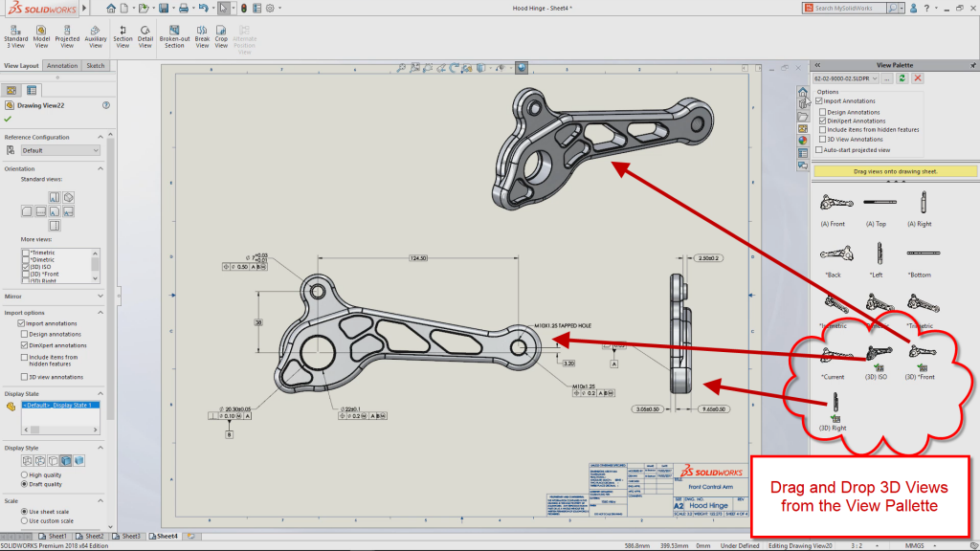Pin the View Palette panel
This screenshot has height=551, width=980.
[972, 65]
